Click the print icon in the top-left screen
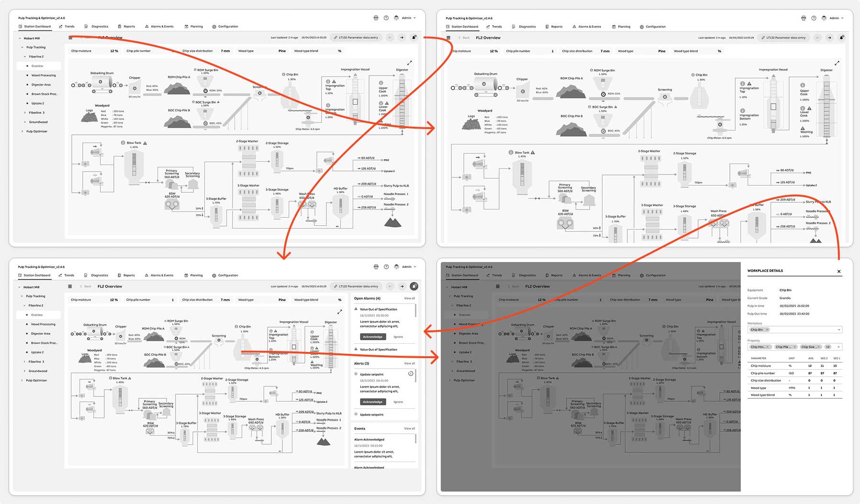This screenshot has width=860, height=504. click(376, 18)
